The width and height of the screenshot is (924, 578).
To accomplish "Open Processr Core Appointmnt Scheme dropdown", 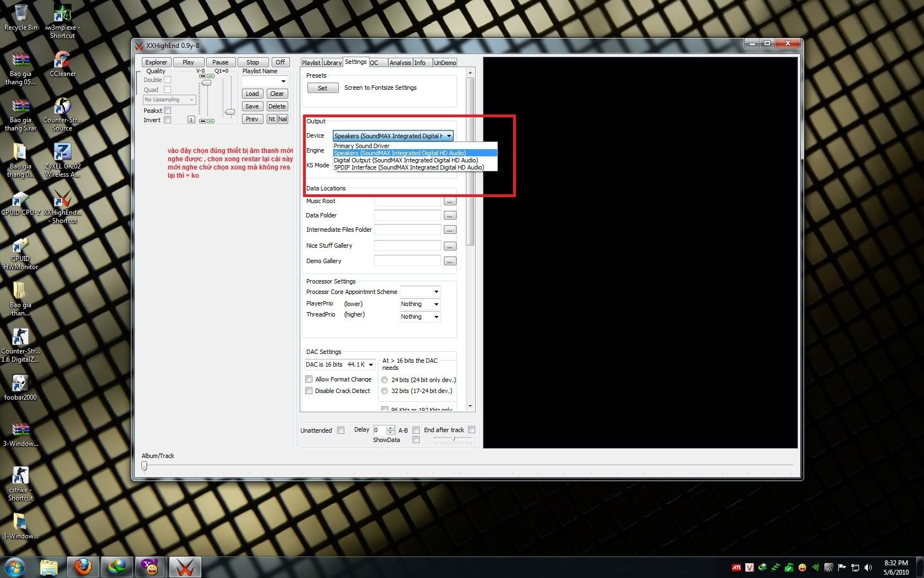I will tap(420, 292).
